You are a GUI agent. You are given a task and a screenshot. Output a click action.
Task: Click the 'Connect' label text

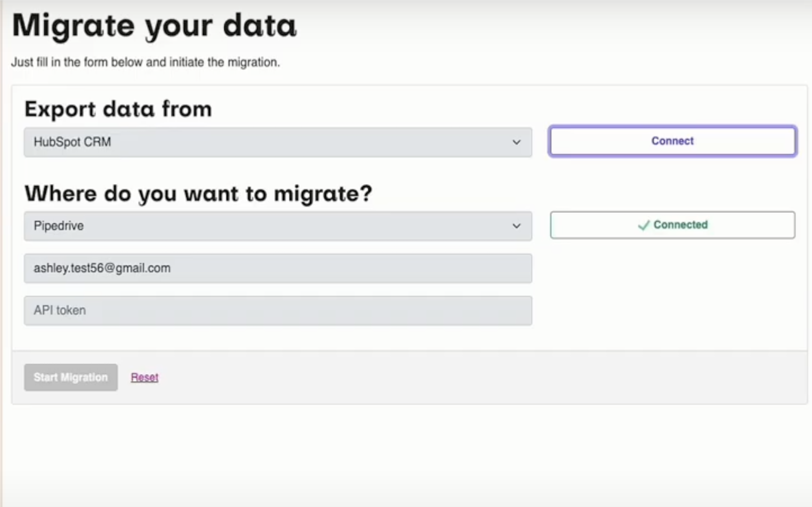pyautogui.click(x=672, y=141)
